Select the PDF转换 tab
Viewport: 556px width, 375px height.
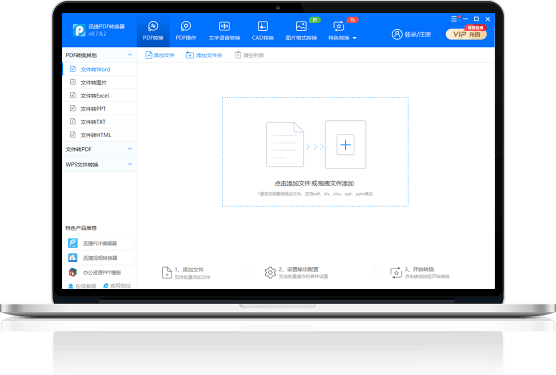click(x=153, y=30)
